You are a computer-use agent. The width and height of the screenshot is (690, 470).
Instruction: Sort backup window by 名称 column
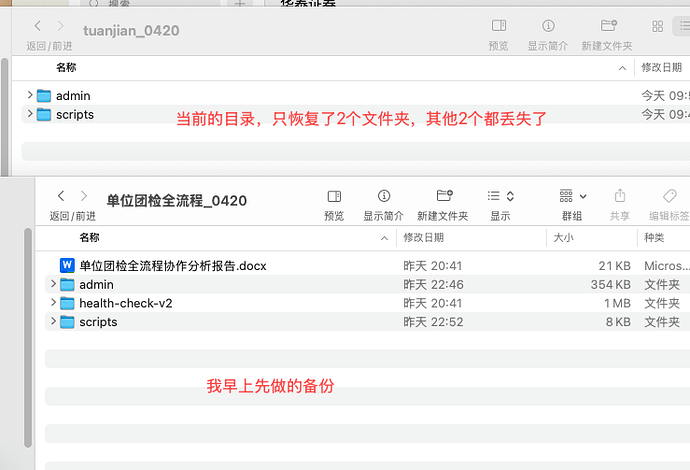pos(89,238)
